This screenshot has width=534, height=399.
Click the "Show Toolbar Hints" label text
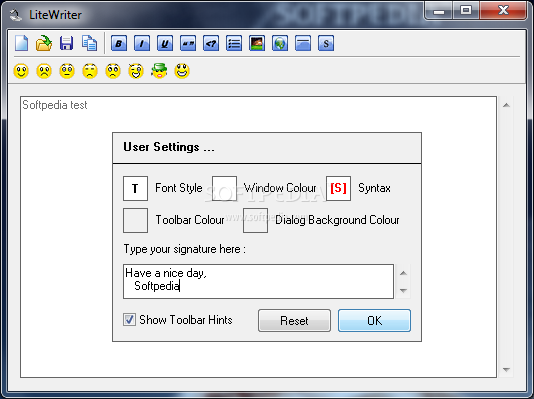click(x=186, y=320)
